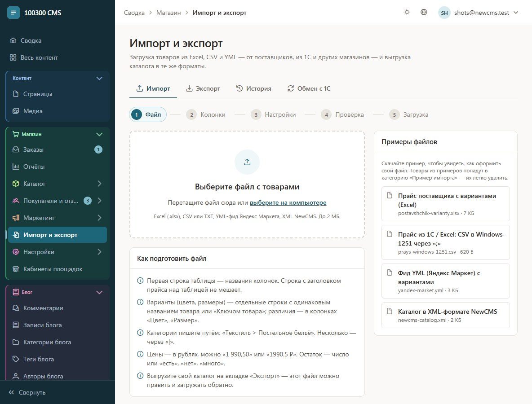Switch to the Импорт tab
This screenshot has height=404, width=532.
point(153,88)
